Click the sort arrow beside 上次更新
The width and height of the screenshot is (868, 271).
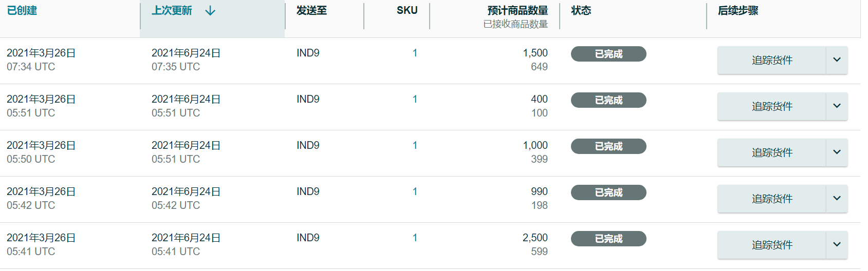(x=210, y=11)
